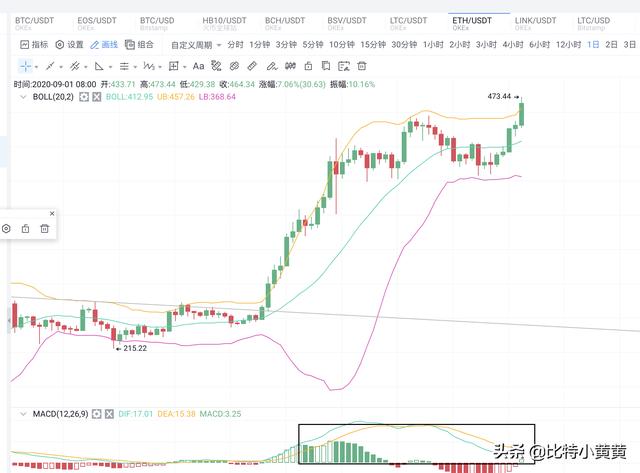Select the Aa text annotation tool
Viewport: 640px width, 473px height.
pos(198,66)
